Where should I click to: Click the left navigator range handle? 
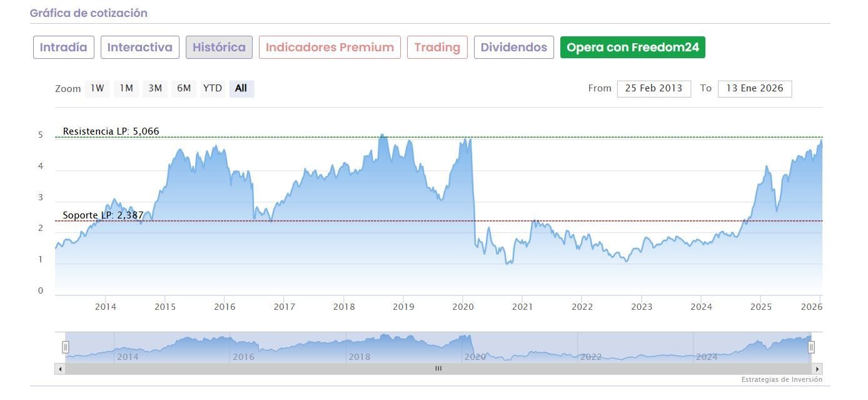point(65,347)
